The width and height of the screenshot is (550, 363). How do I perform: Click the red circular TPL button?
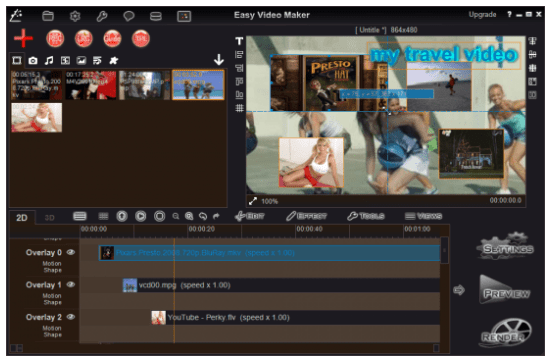point(141,38)
